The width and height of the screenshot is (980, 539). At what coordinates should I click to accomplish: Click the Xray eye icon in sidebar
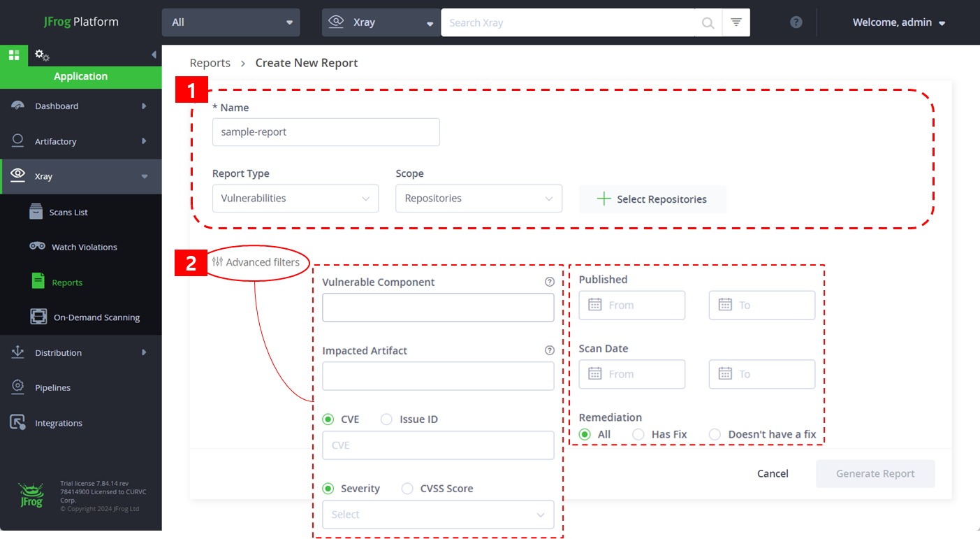(18, 175)
